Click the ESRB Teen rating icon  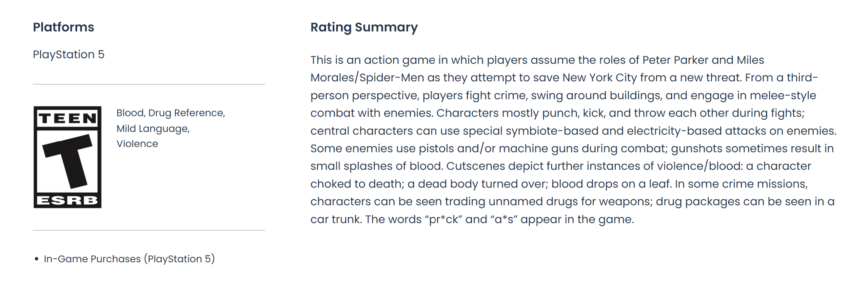point(67,157)
